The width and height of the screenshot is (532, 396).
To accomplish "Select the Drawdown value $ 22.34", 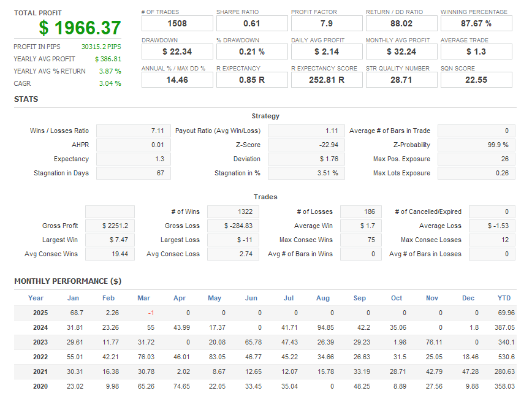I will (177, 51).
